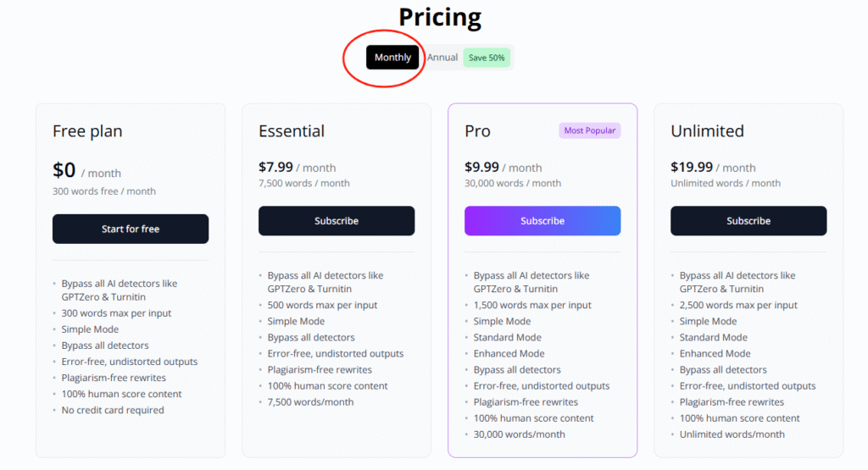The width and height of the screenshot is (868, 470).
Task: Click the Most Popular badge
Action: pyautogui.click(x=589, y=130)
